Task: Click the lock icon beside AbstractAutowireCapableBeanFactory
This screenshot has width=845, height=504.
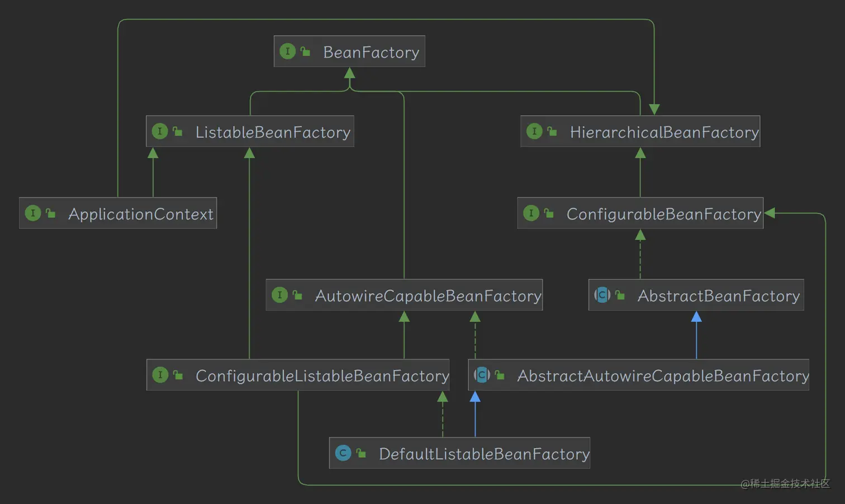Action: point(500,374)
